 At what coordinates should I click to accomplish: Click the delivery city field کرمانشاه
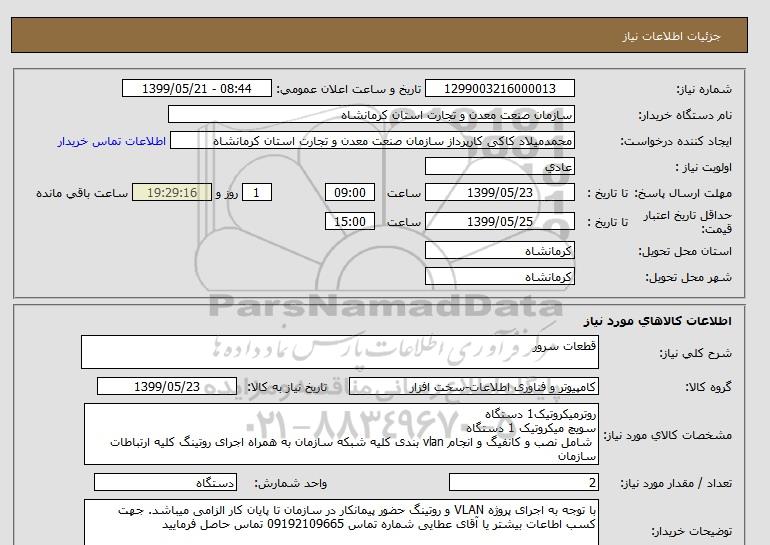click(499, 276)
